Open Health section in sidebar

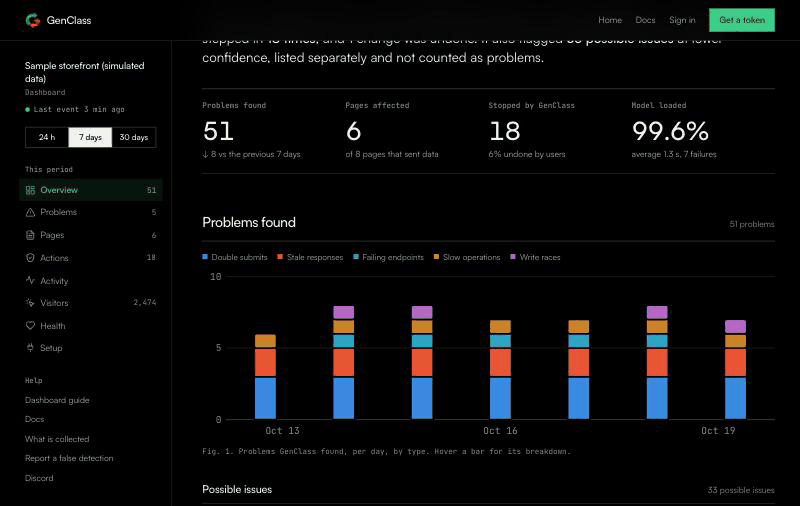coord(91,325)
